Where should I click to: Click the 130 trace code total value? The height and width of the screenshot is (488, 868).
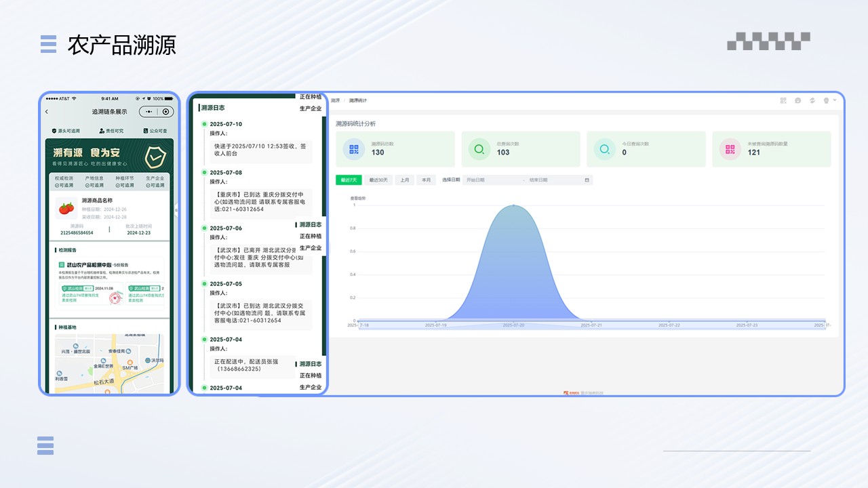[378, 152]
